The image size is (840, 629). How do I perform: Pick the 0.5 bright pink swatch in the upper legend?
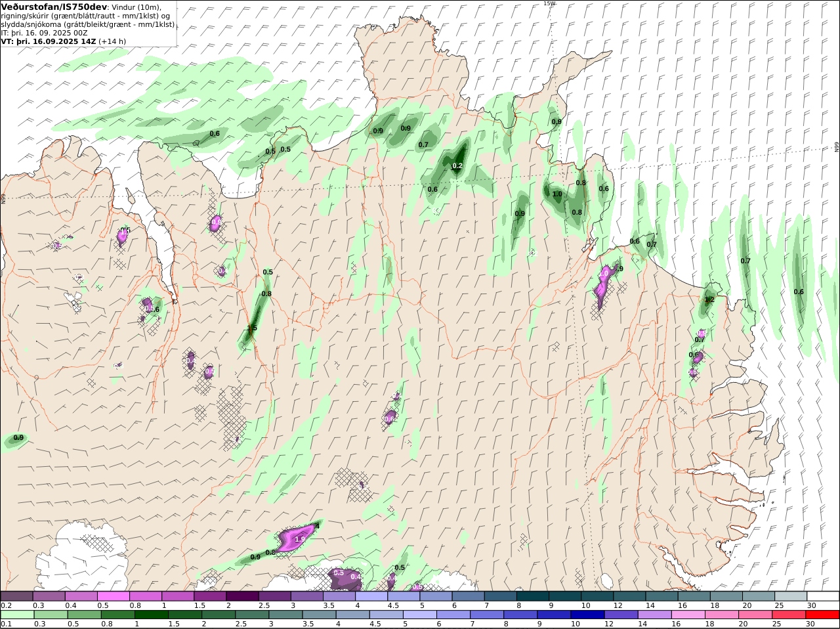(x=113, y=596)
